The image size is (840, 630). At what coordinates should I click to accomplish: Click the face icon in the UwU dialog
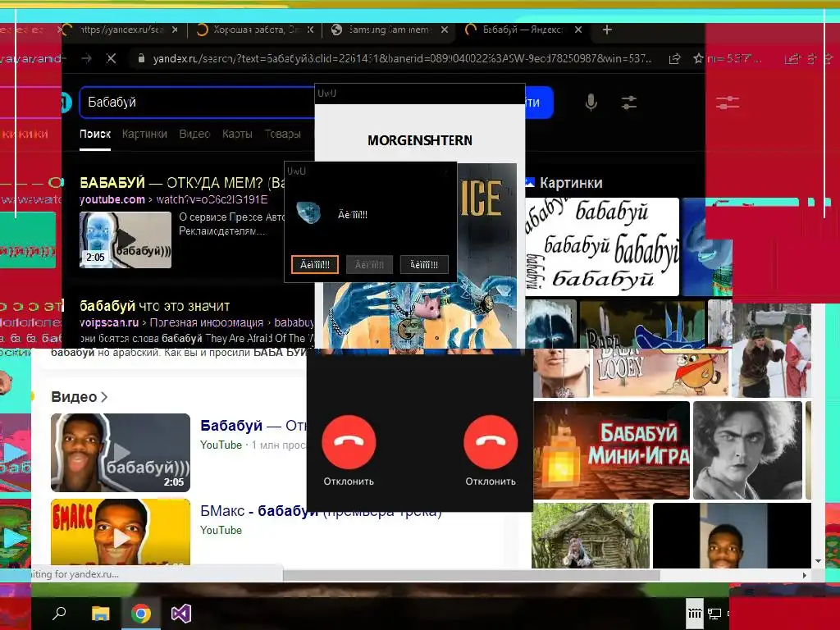click(x=308, y=212)
